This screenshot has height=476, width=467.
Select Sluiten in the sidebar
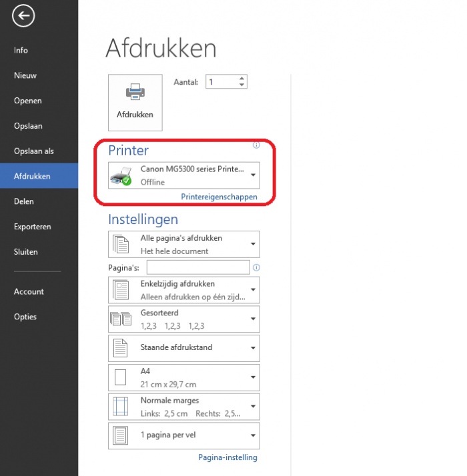point(39,251)
